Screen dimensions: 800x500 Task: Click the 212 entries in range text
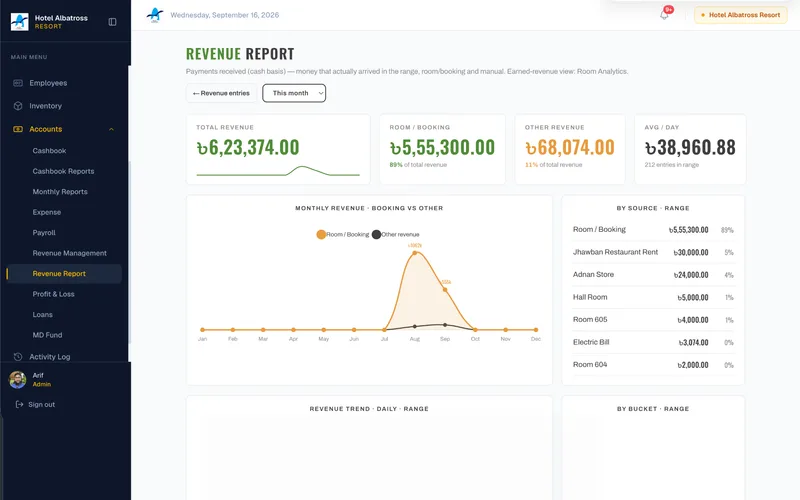pyautogui.click(x=671, y=164)
